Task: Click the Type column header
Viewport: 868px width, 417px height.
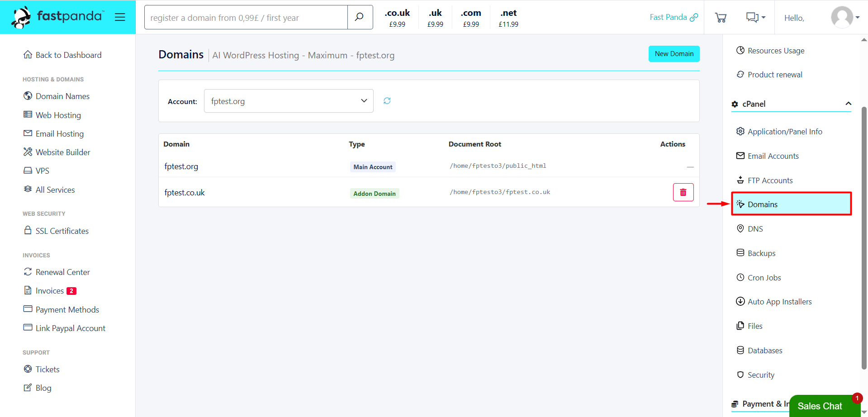Action: pyautogui.click(x=357, y=144)
